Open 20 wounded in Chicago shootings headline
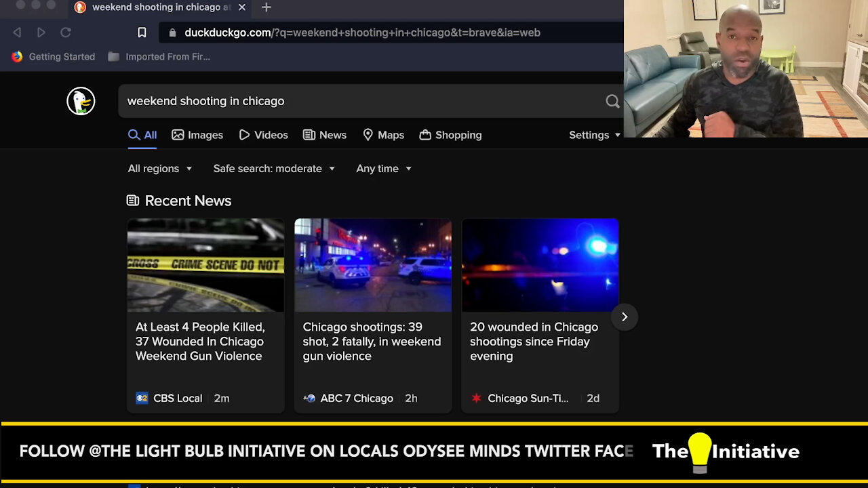The image size is (868, 488). coord(534,342)
